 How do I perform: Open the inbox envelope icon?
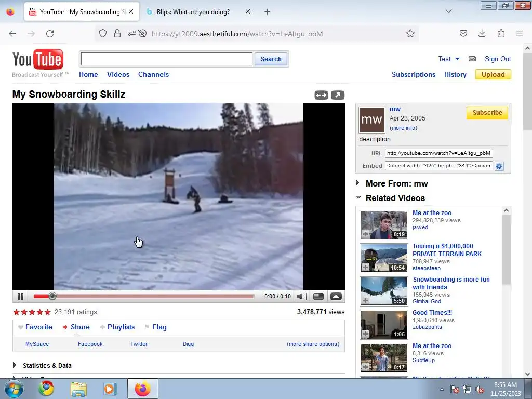[x=472, y=59]
